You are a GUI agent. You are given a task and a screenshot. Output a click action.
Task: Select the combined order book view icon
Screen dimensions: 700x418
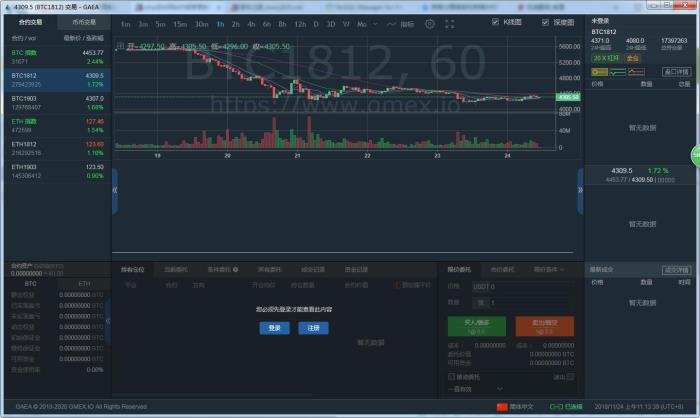click(x=600, y=71)
